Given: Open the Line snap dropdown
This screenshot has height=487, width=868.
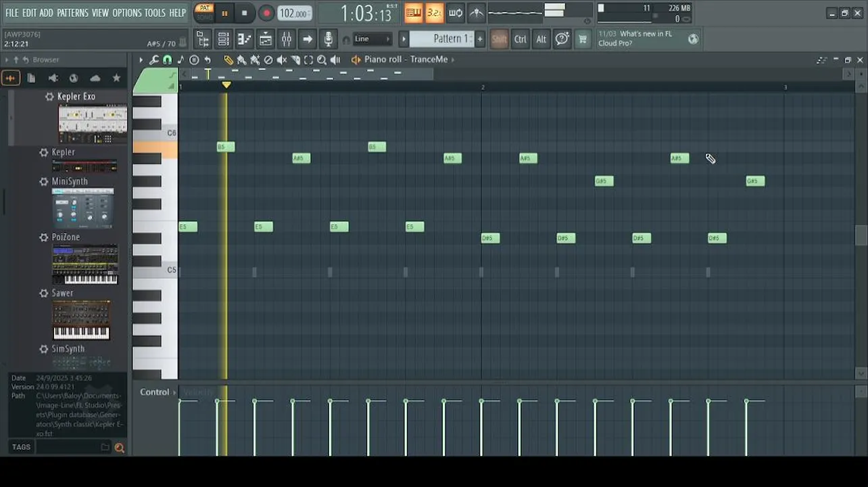Looking at the screenshot, I should pyautogui.click(x=372, y=39).
